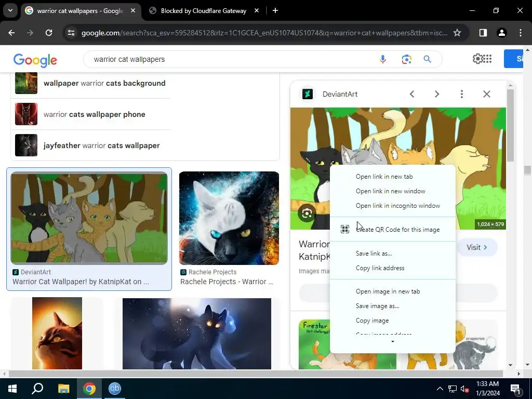The height and width of the screenshot is (399, 532).
Task: Open Chrome's three-dot menu
Action: 521,33
